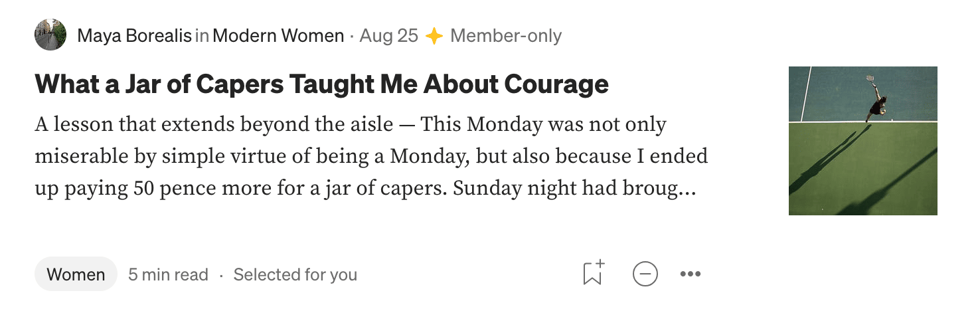Click the long shadow on the green court
Image resolution: width=980 pixels, height=319 pixels.
[x=830, y=159]
